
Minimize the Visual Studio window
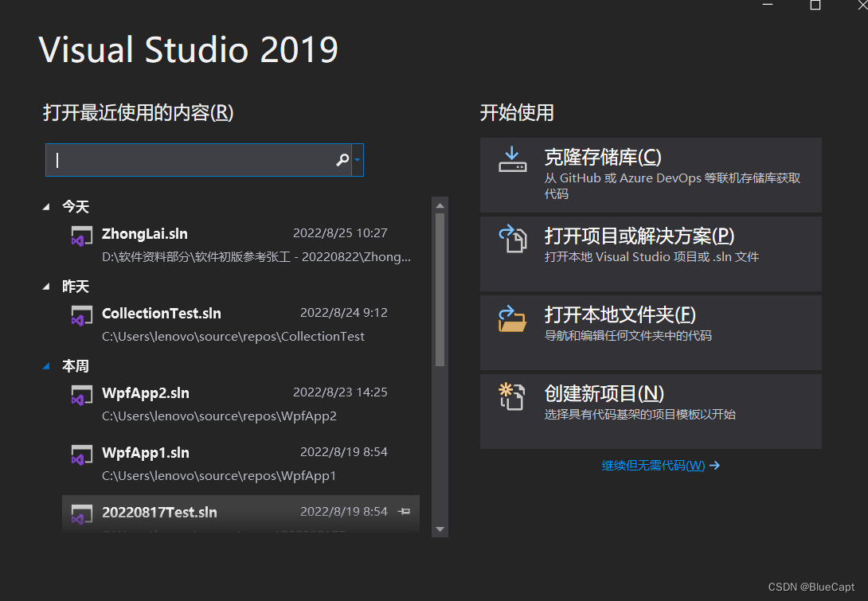point(767,5)
